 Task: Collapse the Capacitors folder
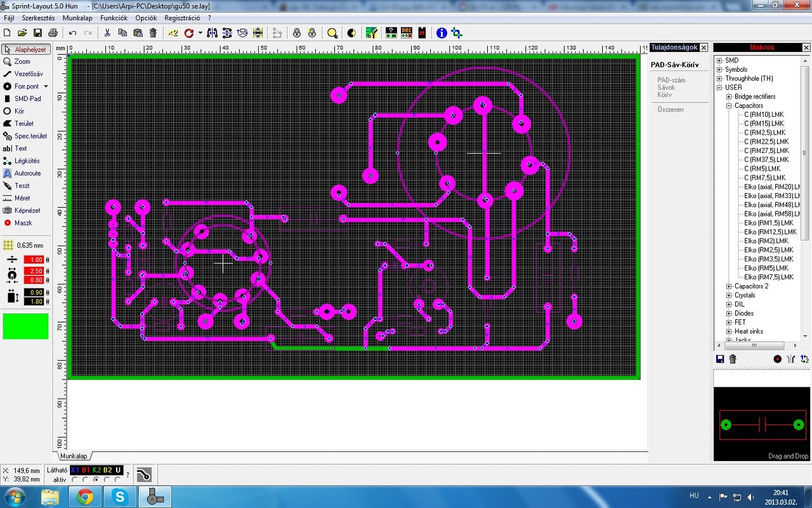(729, 106)
